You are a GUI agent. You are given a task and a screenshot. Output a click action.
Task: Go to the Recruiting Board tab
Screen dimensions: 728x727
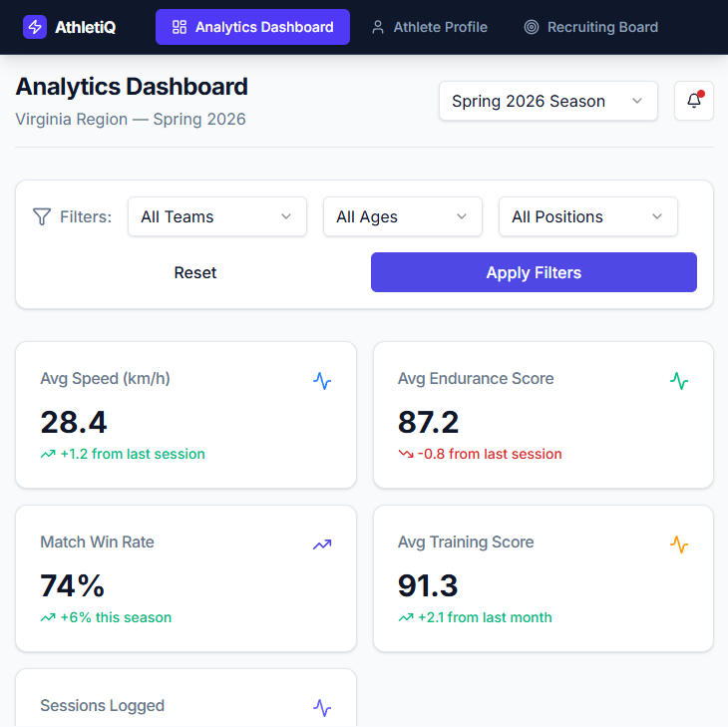[x=591, y=27]
